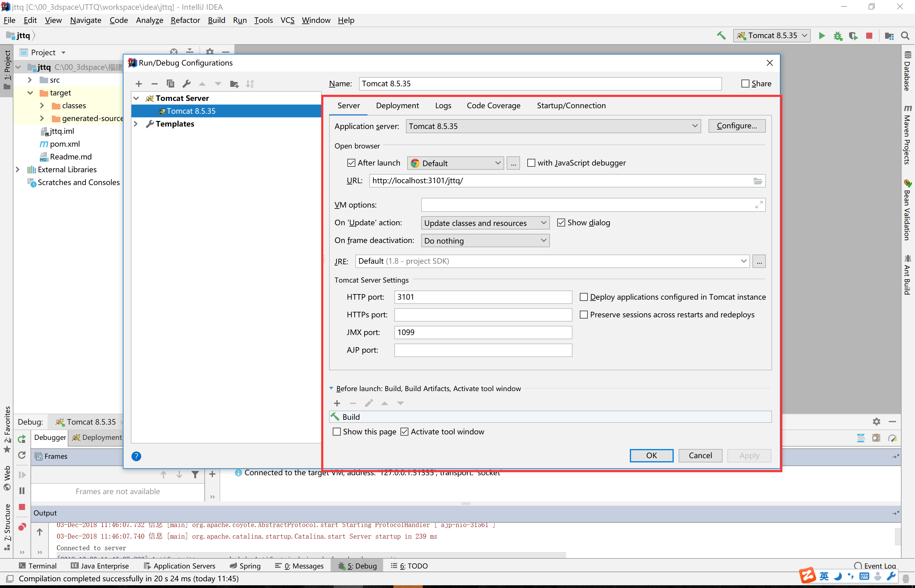Click the red Stop square in main toolbar

click(869, 36)
